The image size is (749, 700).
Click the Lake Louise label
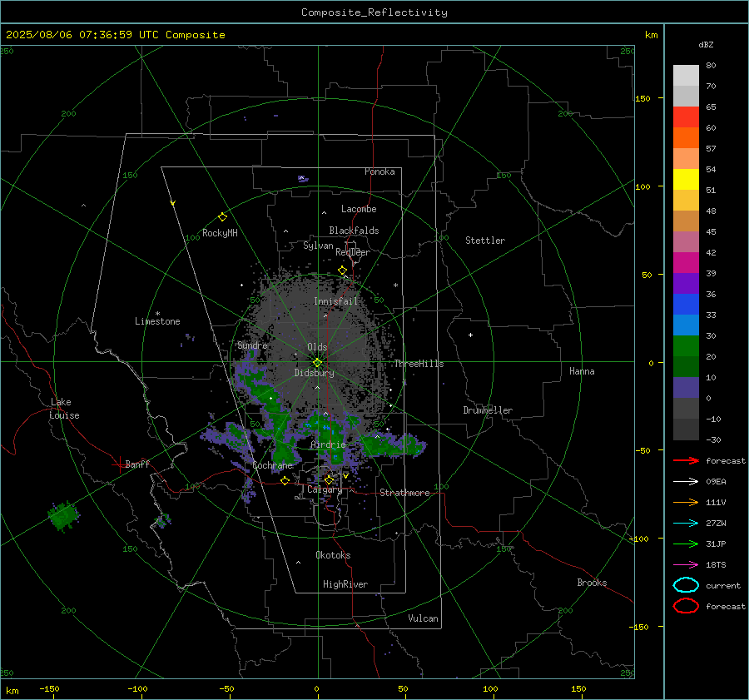click(x=64, y=409)
